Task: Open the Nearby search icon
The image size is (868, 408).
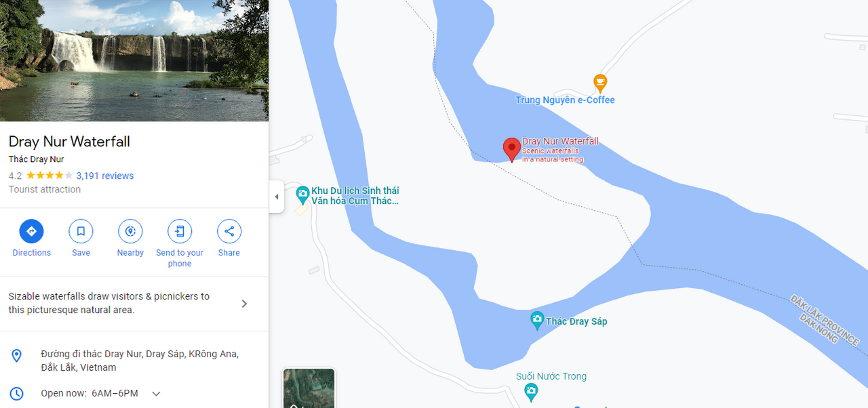Action: tap(130, 231)
